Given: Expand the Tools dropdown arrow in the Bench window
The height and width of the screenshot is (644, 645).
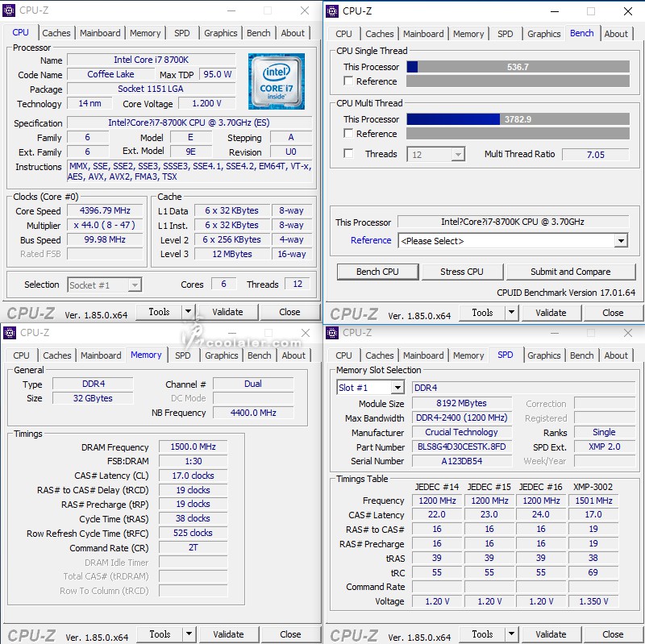Looking at the screenshot, I should tap(511, 313).
